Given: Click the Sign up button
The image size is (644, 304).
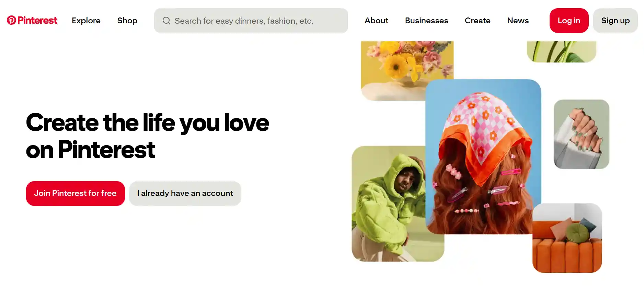Looking at the screenshot, I should point(615,21).
